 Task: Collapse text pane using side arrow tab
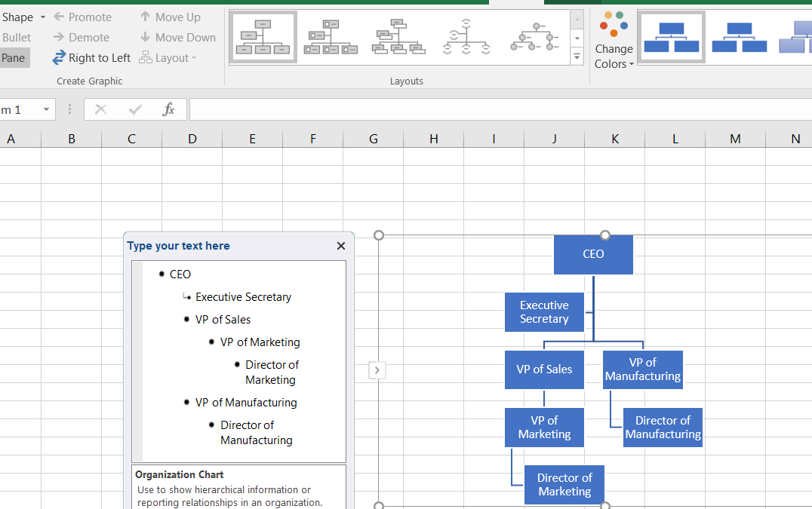pos(377,370)
